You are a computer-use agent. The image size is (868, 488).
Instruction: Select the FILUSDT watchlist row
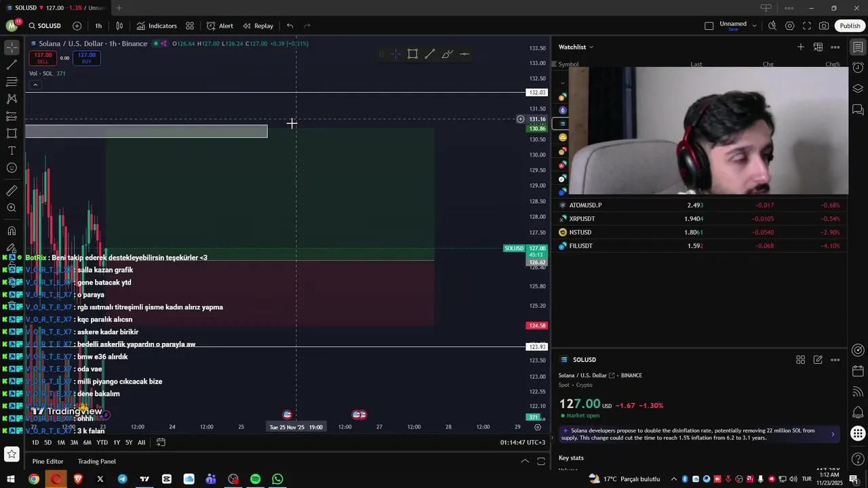click(x=700, y=246)
